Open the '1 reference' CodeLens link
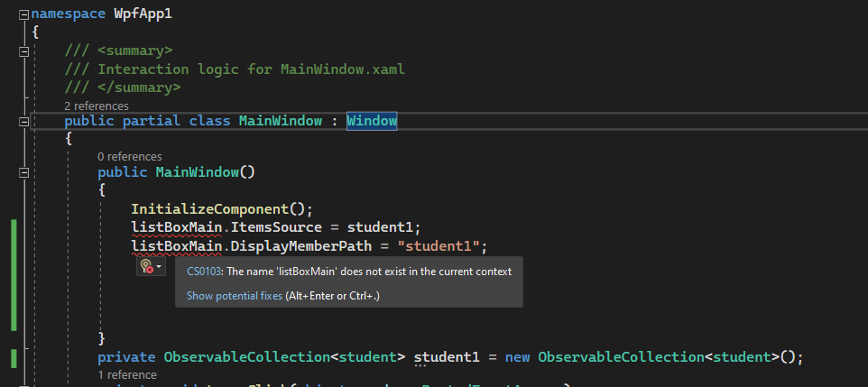Screen dimensions: 868x387 tap(126, 374)
